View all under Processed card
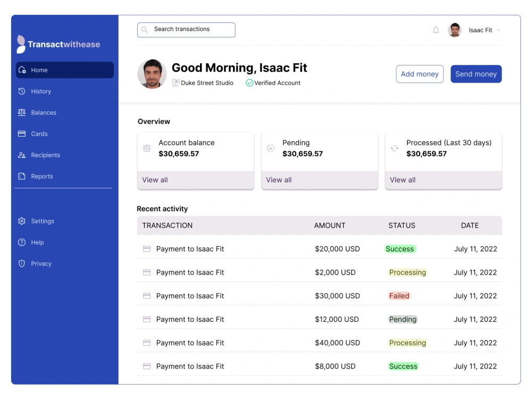The height and width of the screenshot is (399, 532). click(x=403, y=180)
